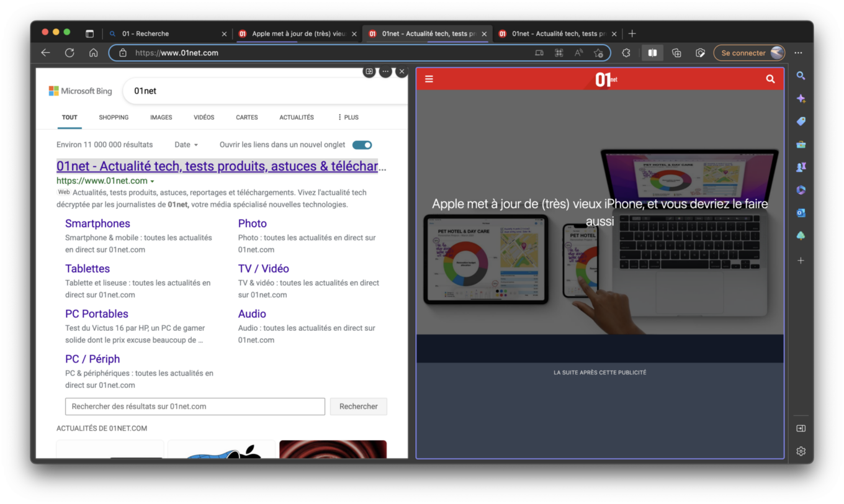
Task: Expand arrow next to www.01net.com URL
Action: (x=152, y=181)
